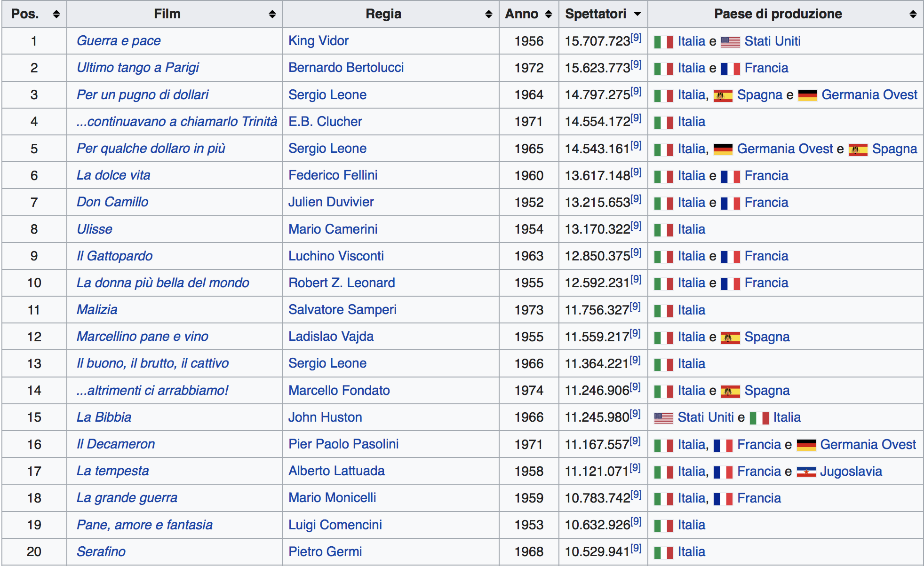
Task: Click the Jugoslavia flag icon
Action: point(806,472)
